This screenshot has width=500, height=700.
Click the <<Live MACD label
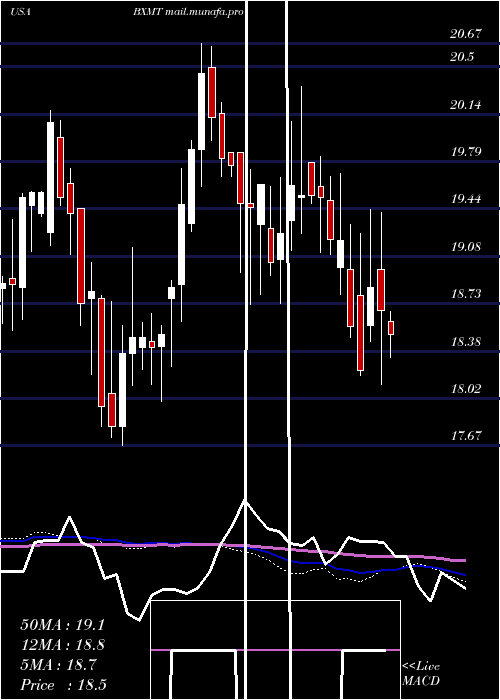421,674
